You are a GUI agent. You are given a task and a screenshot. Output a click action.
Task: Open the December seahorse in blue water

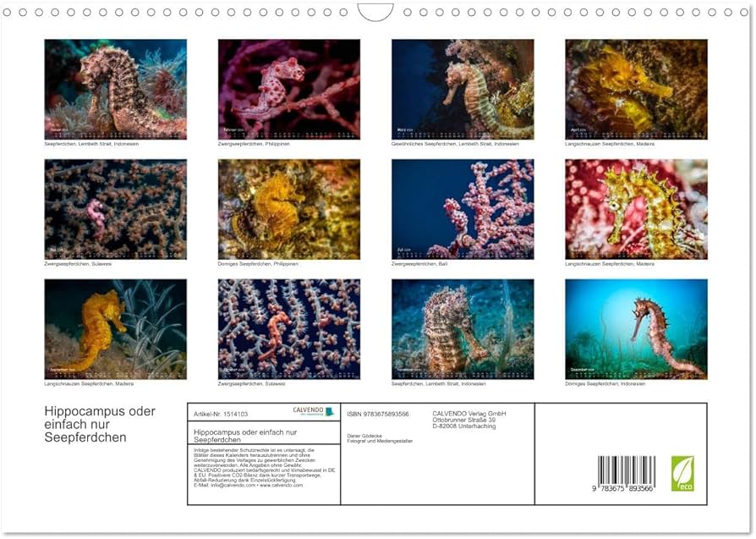click(x=637, y=329)
